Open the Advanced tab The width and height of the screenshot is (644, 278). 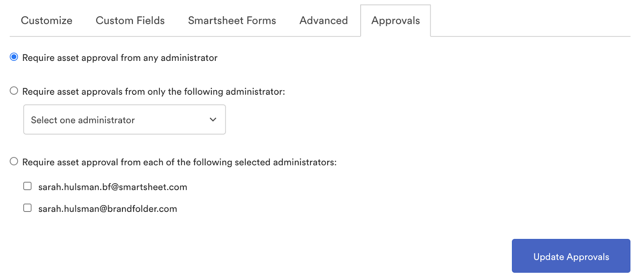tap(324, 21)
